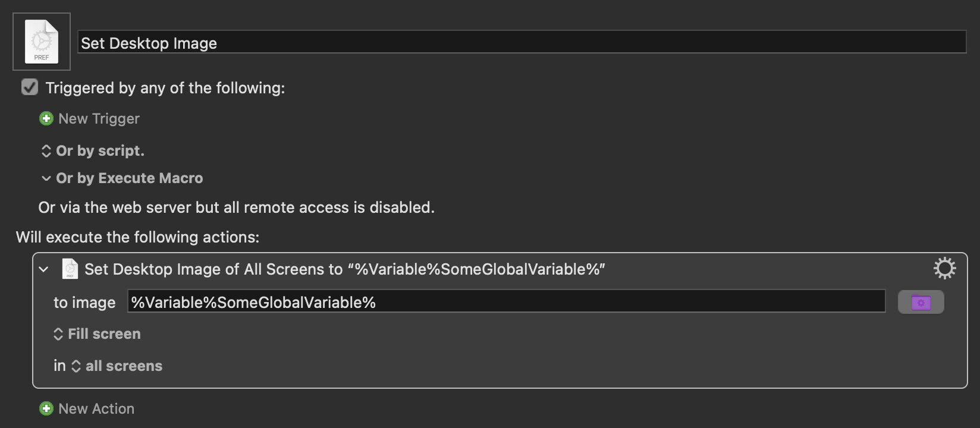Click the purple folder chooser button
The width and height of the screenshot is (980, 428).
click(921, 302)
